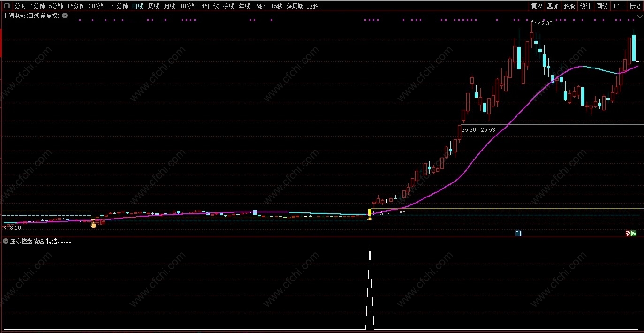Expand dropdown next to 上海电影(日线 前复权)
This screenshot has height=333, width=644.
coord(65,15)
